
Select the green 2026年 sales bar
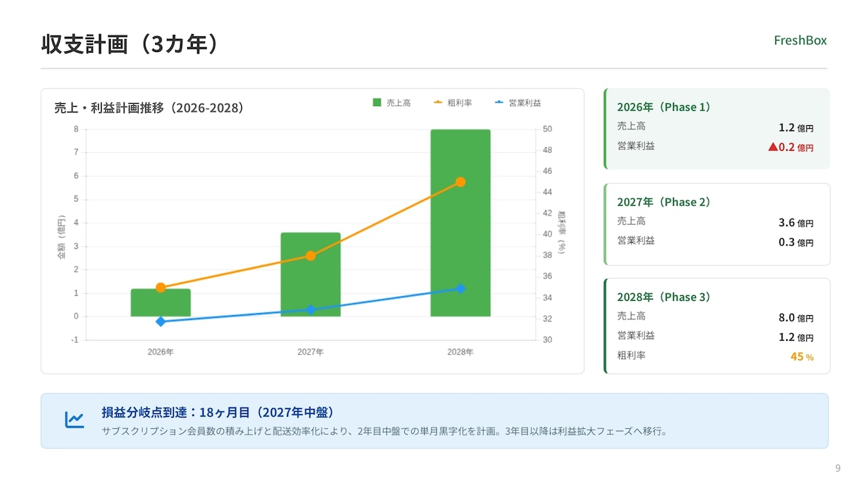click(x=161, y=302)
